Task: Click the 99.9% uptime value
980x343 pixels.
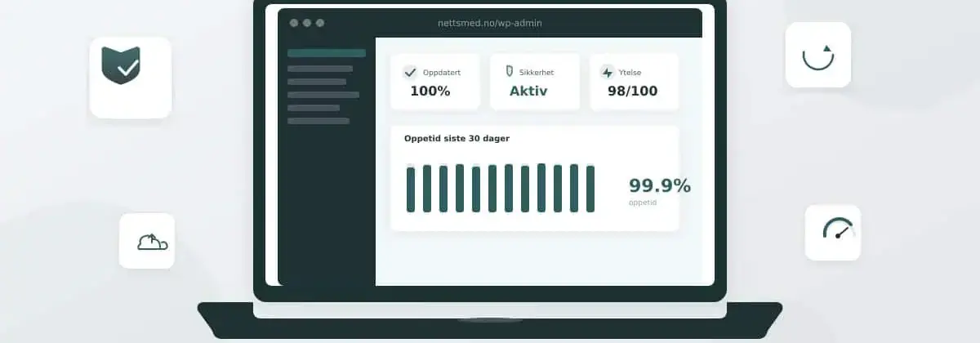Action: point(659,186)
